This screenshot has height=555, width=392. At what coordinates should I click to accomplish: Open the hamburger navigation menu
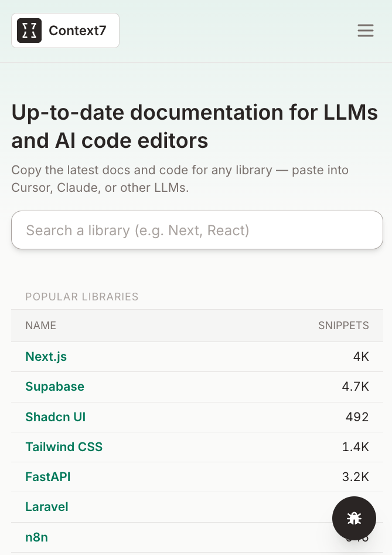pos(366,31)
